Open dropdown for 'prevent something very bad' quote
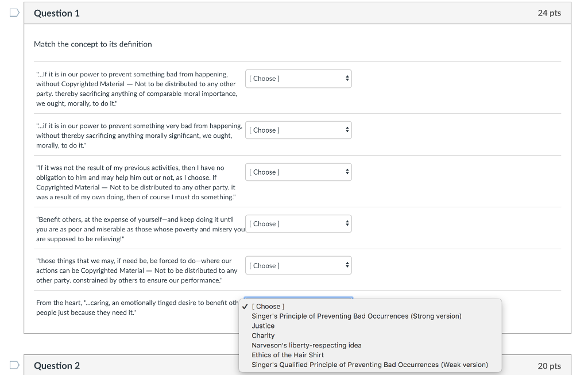 coord(299,130)
